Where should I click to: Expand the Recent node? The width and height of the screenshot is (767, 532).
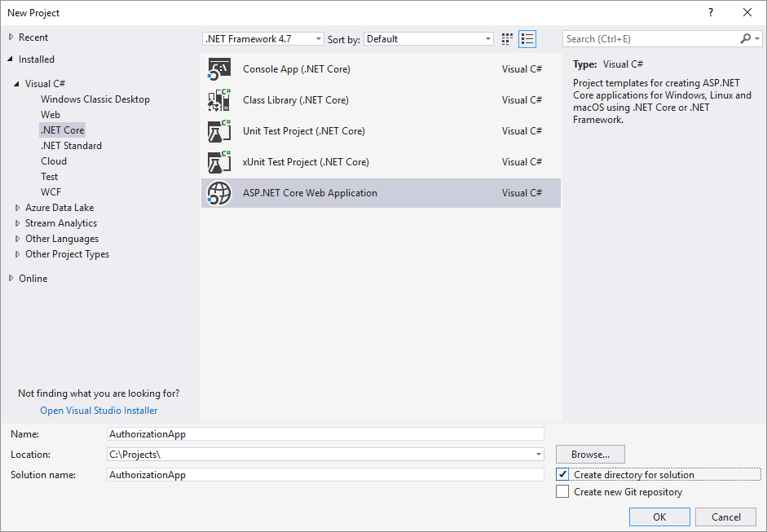click(x=11, y=37)
